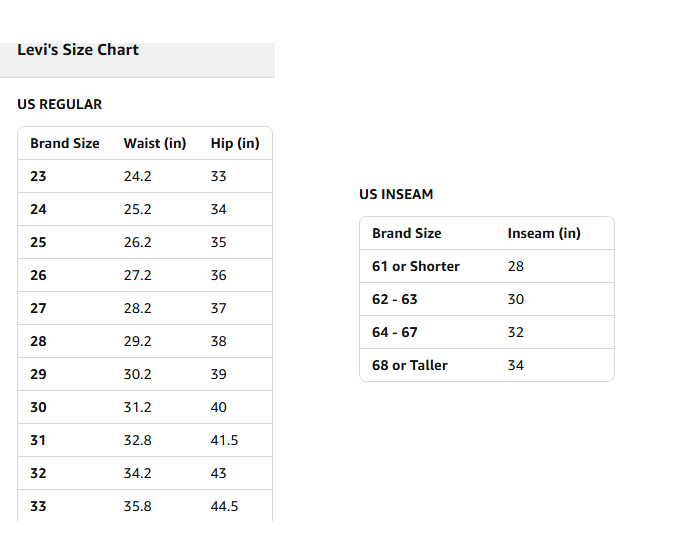Viewport: 694px width, 558px height.
Task: Click inseam value 34
Action: pyautogui.click(x=516, y=365)
